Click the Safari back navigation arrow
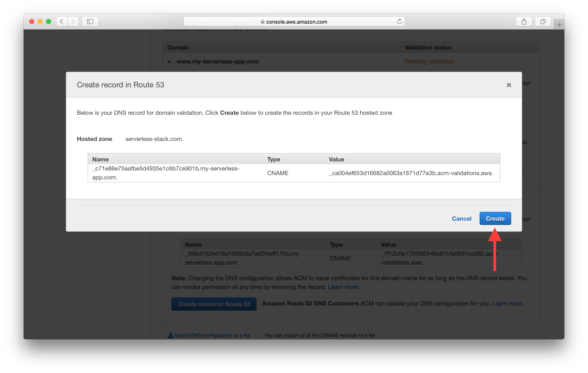 click(62, 22)
